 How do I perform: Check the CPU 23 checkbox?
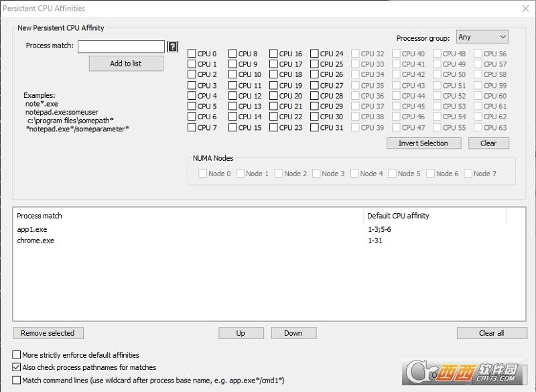click(x=273, y=127)
